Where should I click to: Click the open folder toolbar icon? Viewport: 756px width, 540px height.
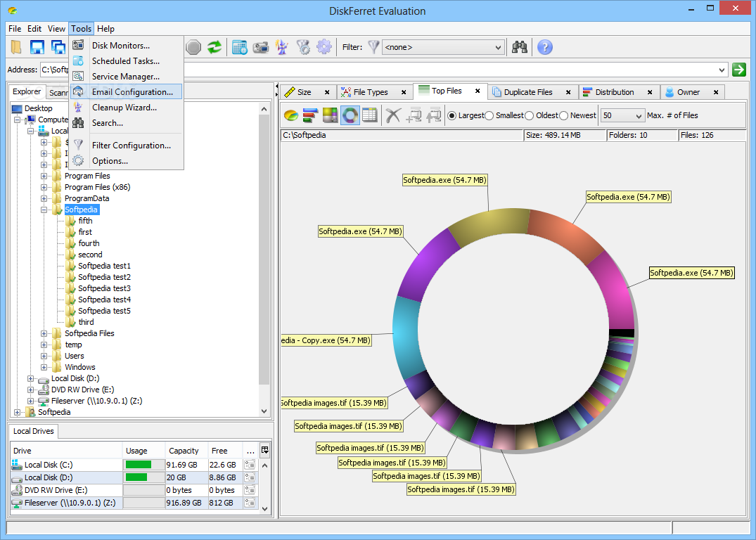[16, 47]
